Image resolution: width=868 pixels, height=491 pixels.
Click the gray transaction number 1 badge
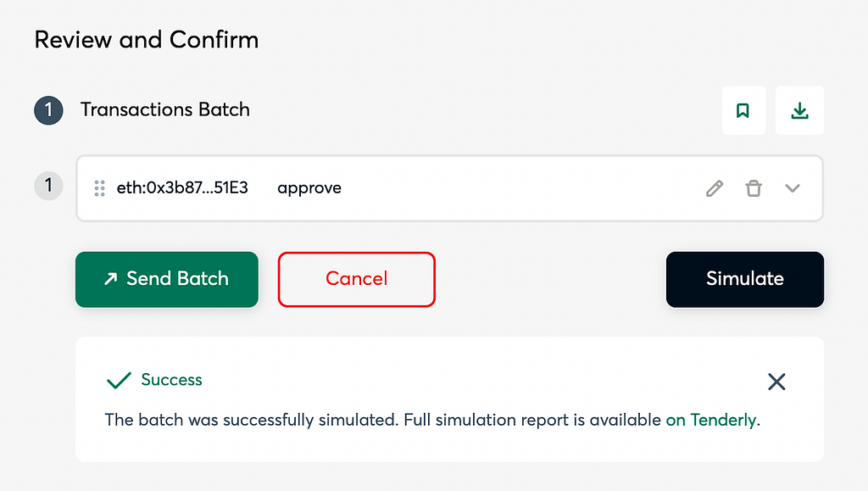click(x=48, y=186)
